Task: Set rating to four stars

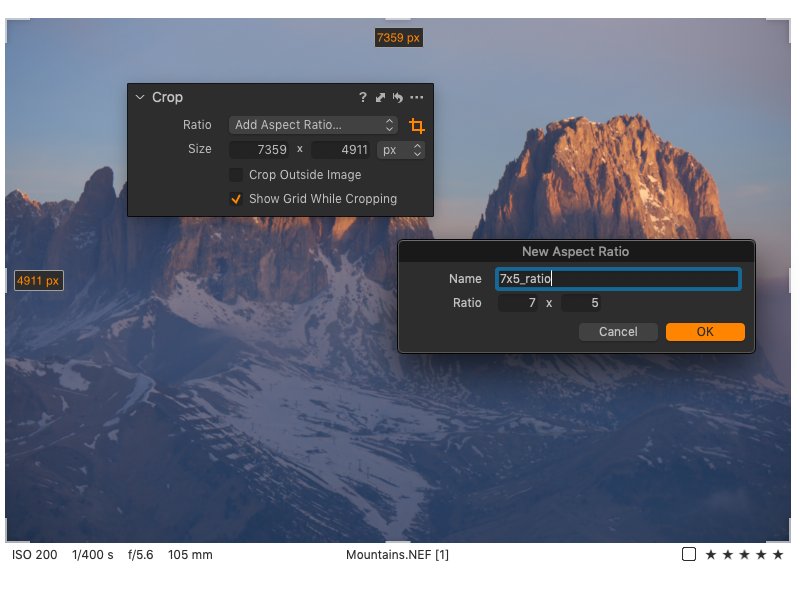Action: [x=761, y=555]
